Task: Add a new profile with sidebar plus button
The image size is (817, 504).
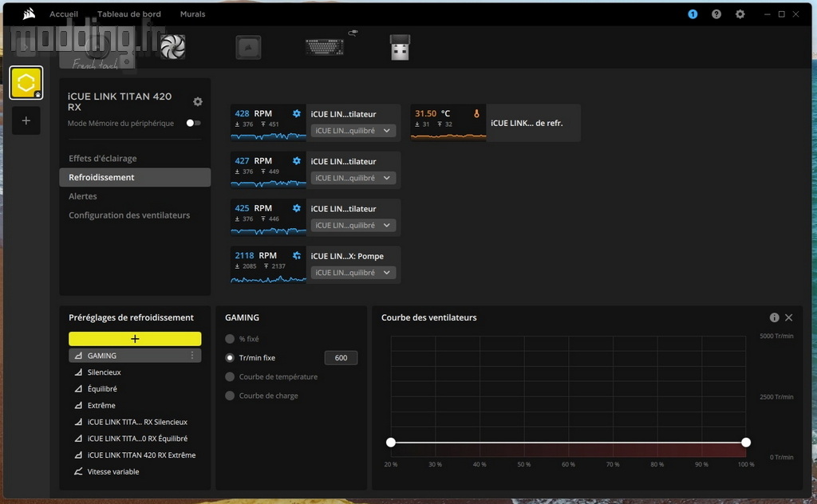Action: tap(26, 120)
